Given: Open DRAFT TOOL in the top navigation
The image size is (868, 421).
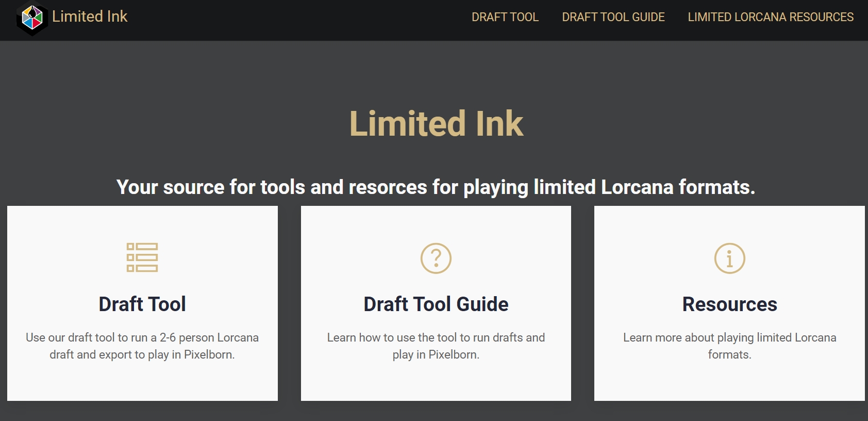Looking at the screenshot, I should (x=505, y=17).
